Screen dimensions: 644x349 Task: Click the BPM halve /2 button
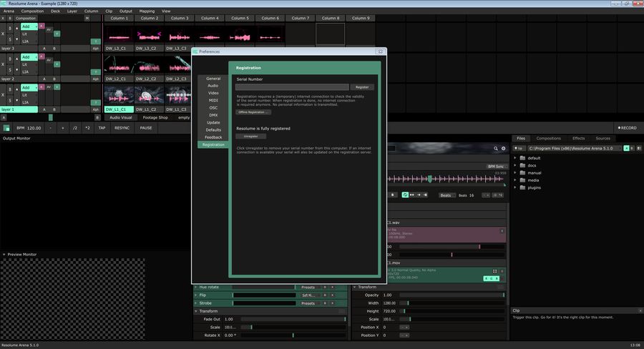click(74, 128)
